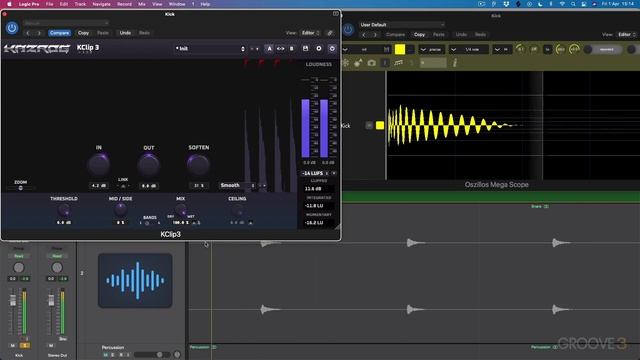The width and height of the screenshot is (640, 360).
Task: Click the SOFTEN percentage value field
Action: pos(199,186)
